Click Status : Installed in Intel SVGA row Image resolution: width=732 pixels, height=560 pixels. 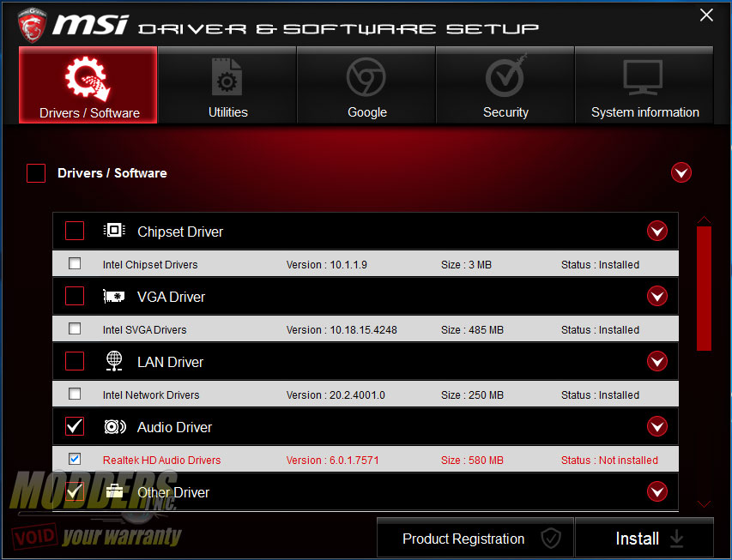(601, 330)
